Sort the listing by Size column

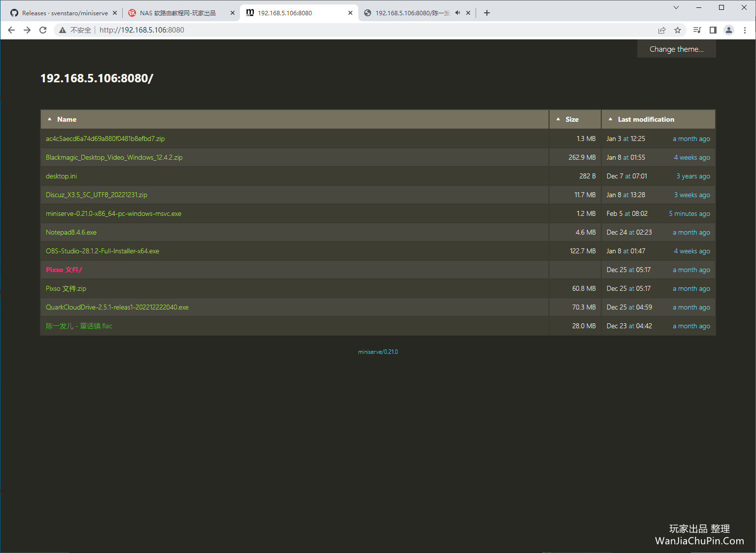572,119
